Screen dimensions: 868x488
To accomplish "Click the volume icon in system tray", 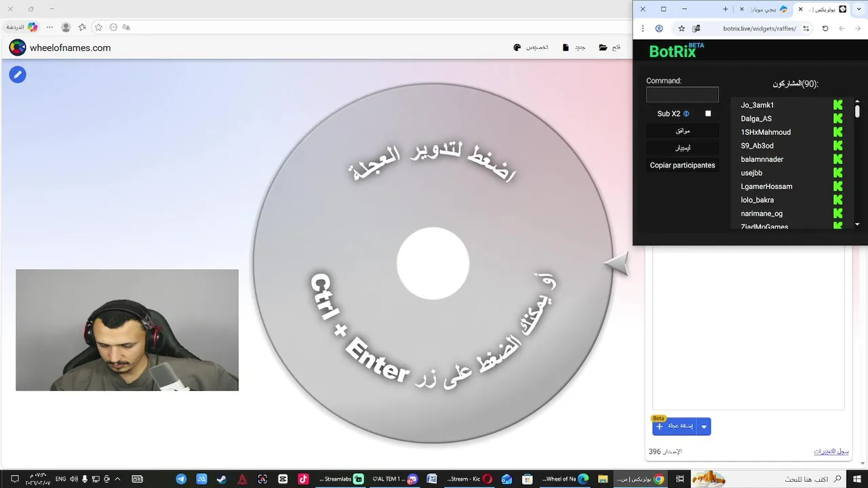I will pos(74,479).
